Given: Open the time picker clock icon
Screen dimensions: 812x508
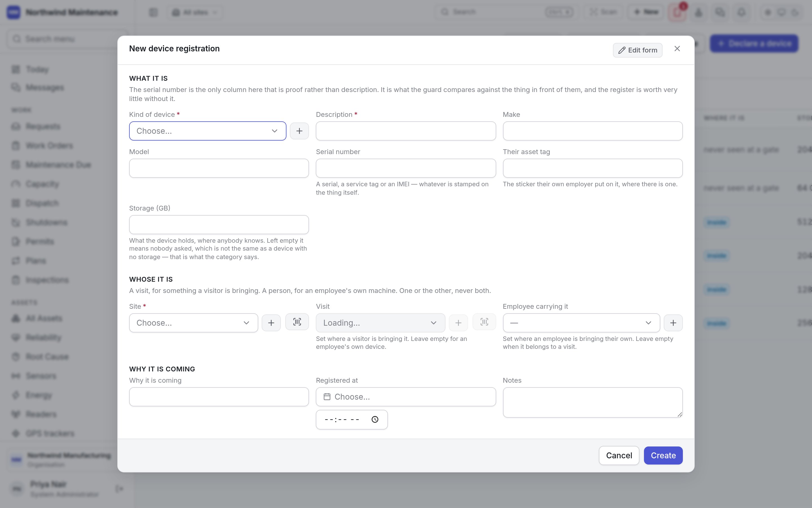Looking at the screenshot, I should pyautogui.click(x=375, y=419).
